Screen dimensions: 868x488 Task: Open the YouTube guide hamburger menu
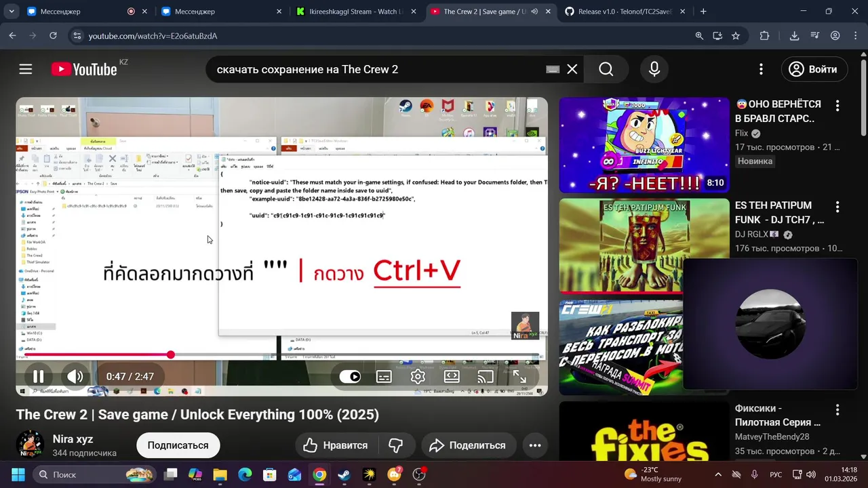26,69
